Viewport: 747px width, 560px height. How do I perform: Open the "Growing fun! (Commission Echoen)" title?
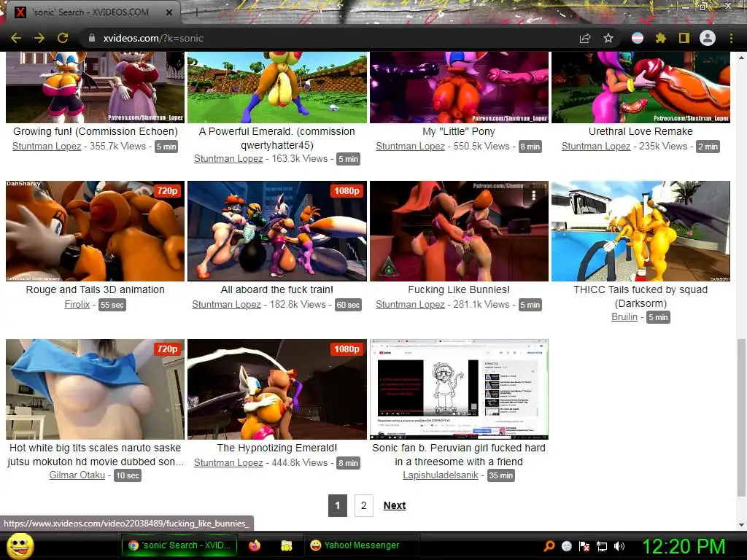[96, 131]
